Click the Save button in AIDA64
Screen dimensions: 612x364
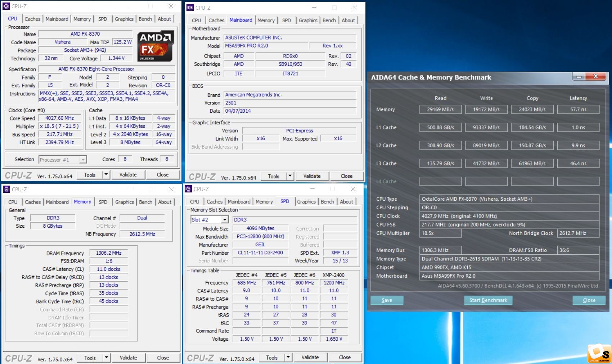pos(387,300)
